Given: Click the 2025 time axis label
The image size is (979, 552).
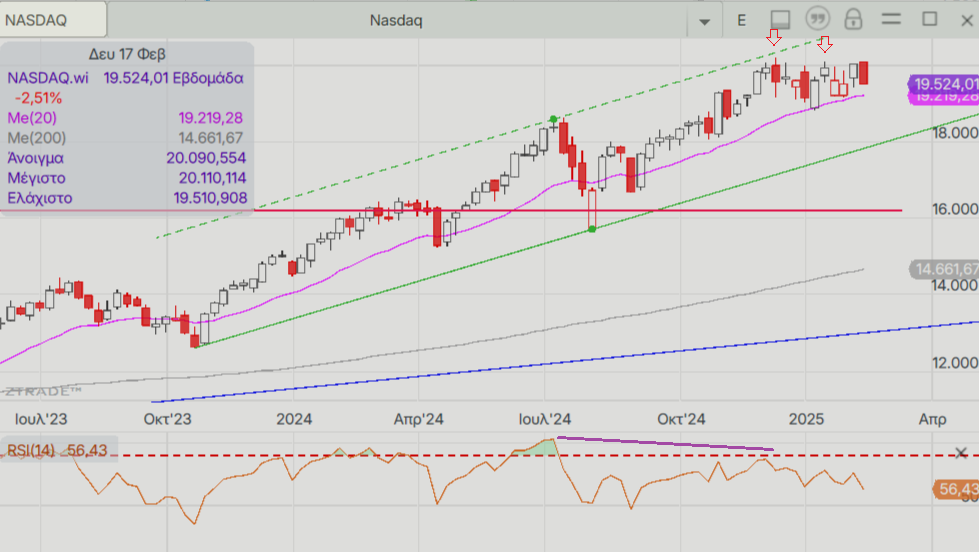Looking at the screenshot, I should [806, 419].
